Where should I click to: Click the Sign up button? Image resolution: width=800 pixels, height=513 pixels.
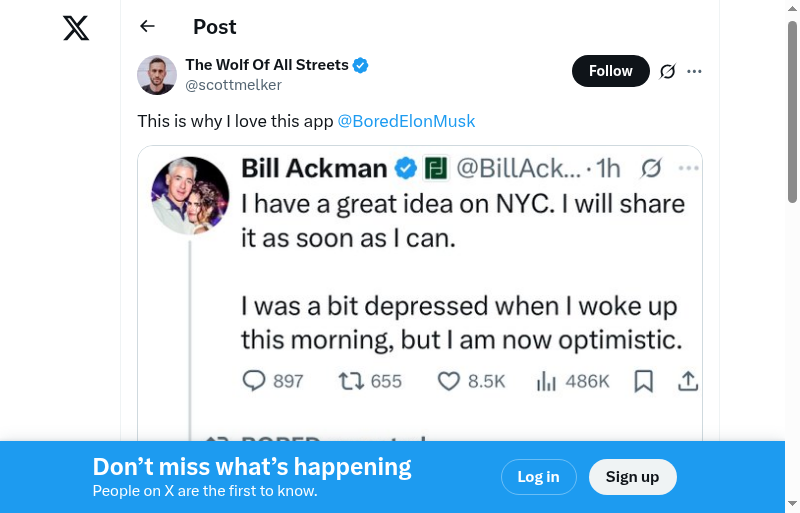click(632, 477)
